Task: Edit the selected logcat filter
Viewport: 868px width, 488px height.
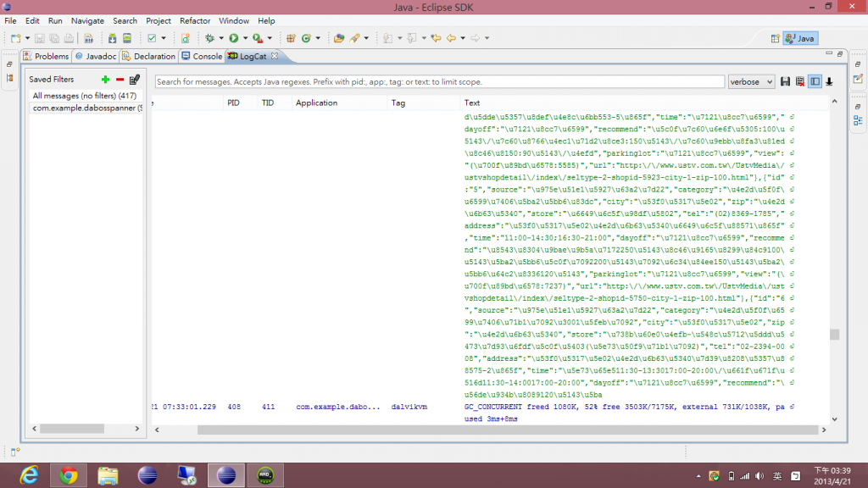Action: coord(134,79)
